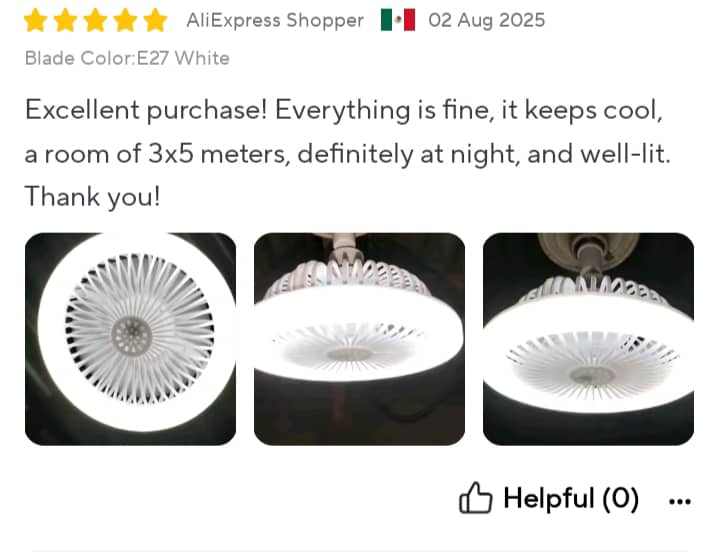
Task: Click the review date 02 Aug 2025
Action: click(x=487, y=21)
